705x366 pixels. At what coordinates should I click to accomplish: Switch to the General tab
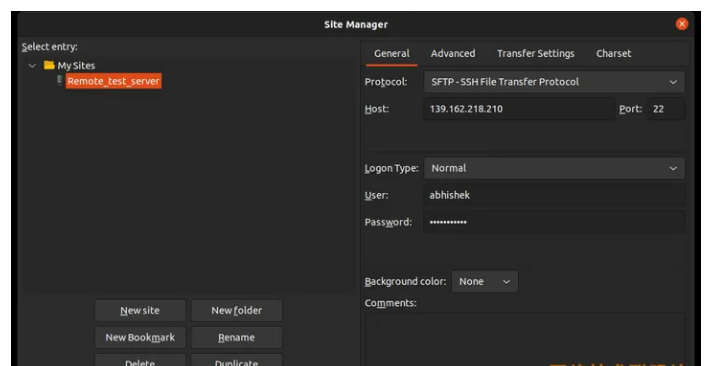point(392,54)
